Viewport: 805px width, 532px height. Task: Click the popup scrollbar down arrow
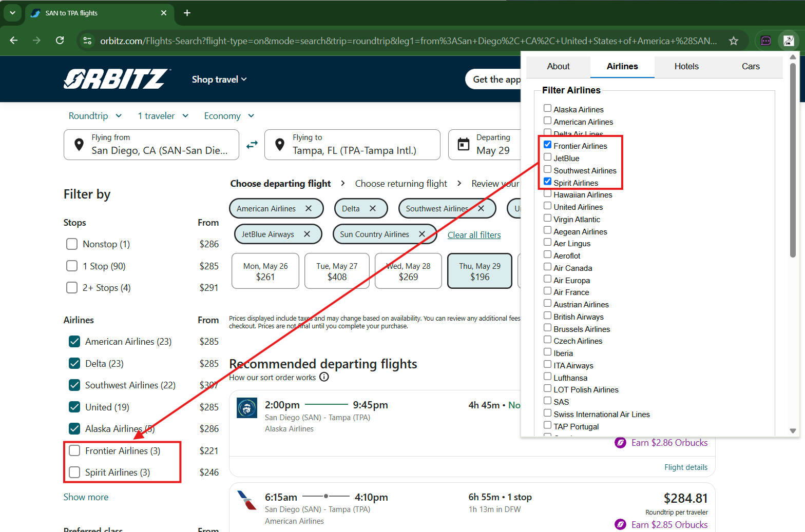pos(793,431)
